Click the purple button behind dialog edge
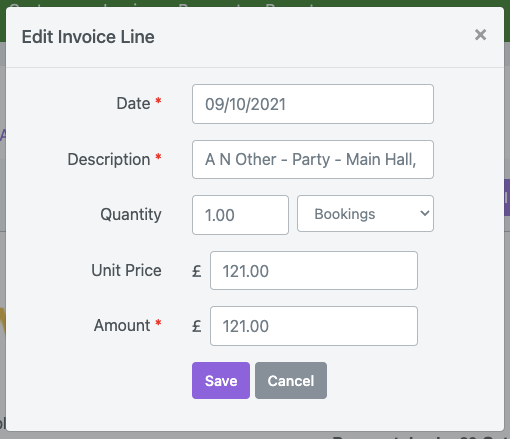The height and width of the screenshot is (439, 510). pos(507,197)
